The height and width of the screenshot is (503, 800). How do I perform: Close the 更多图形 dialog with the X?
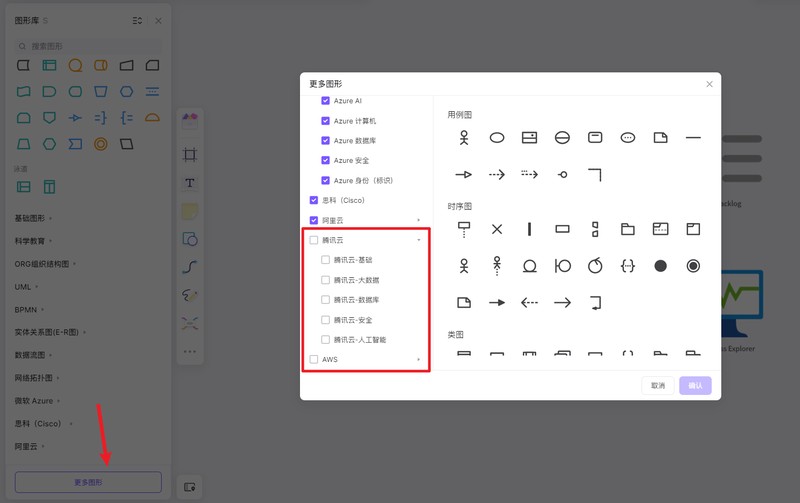(709, 84)
